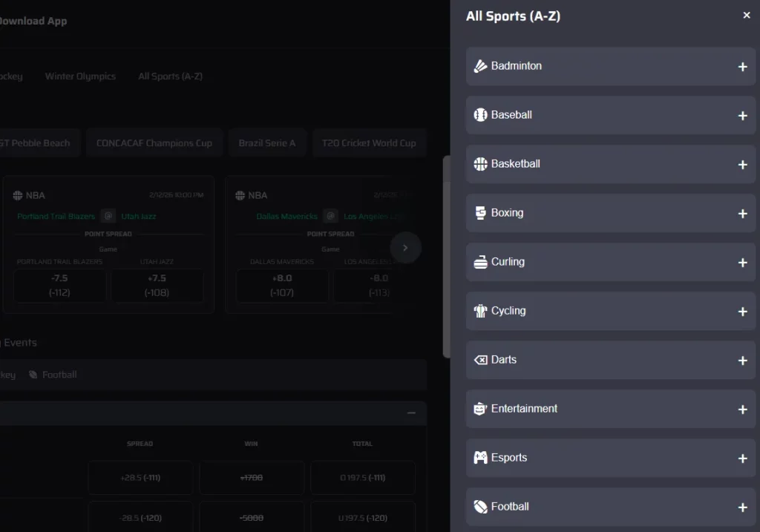Click the Esports gamepad icon
This screenshot has height=532, width=760.
[480, 458]
